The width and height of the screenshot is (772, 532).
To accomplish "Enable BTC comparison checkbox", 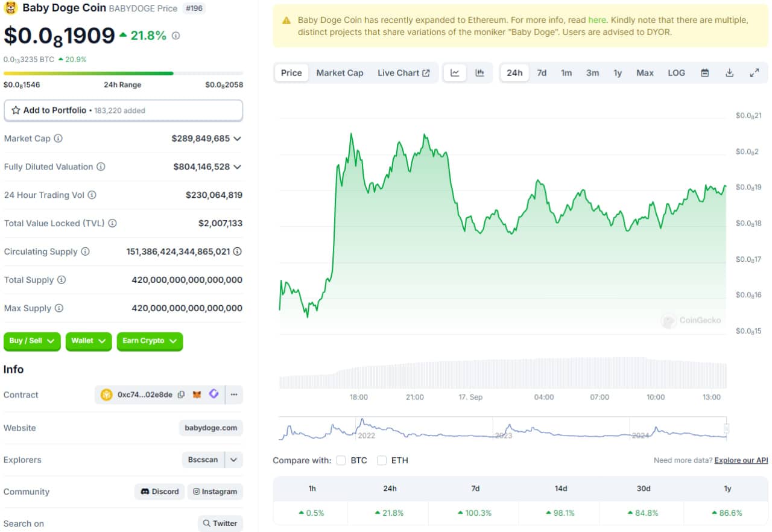I will [x=341, y=460].
